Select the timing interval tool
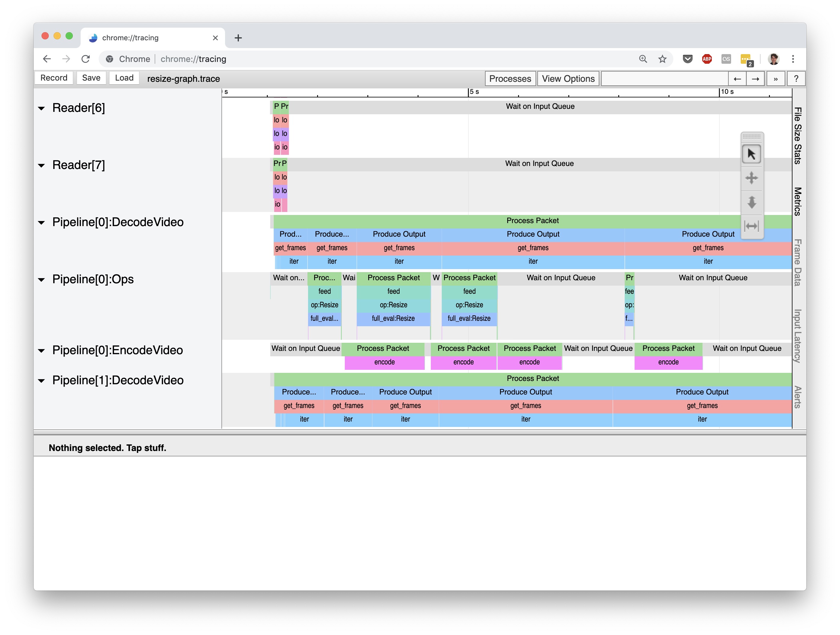The image size is (840, 635). tap(751, 226)
